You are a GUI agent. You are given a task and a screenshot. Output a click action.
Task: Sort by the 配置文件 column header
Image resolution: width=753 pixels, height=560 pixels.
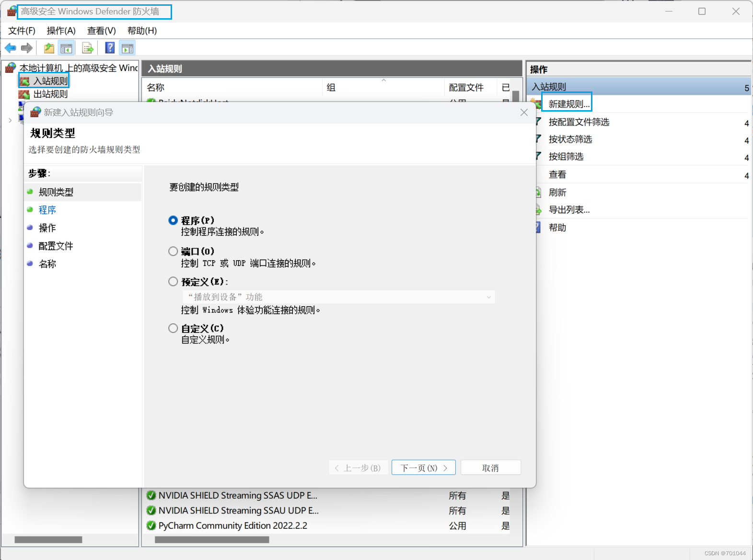click(470, 87)
